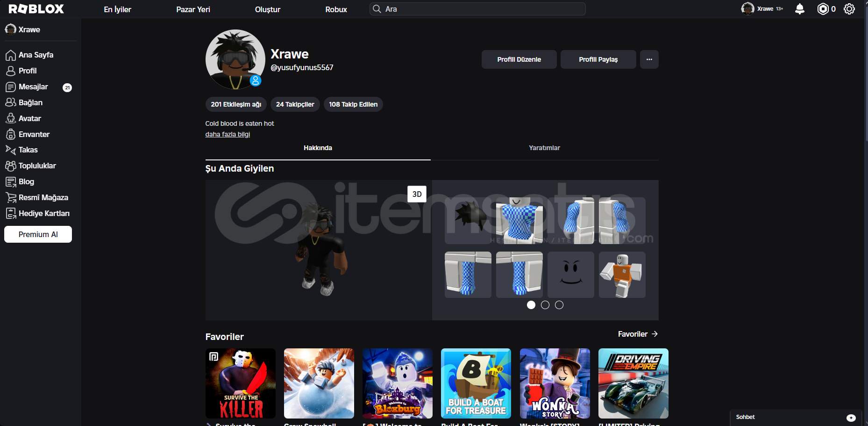Open Pazar Yeri menu

point(193,9)
